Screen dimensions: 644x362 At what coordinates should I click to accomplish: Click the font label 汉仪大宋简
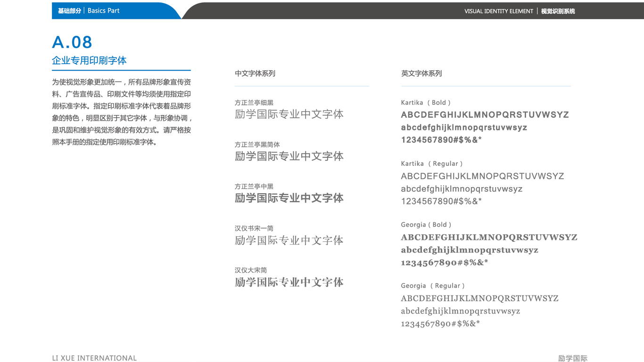[x=251, y=271]
